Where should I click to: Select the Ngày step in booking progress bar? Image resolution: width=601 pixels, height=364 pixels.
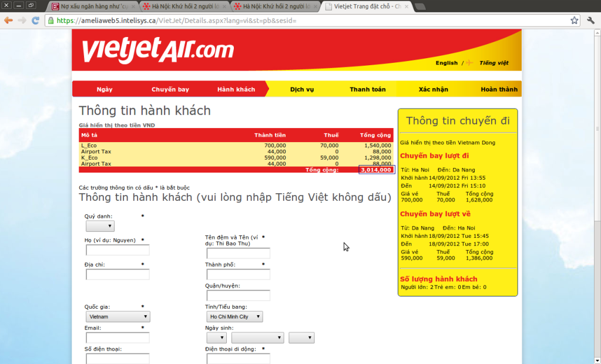click(x=105, y=89)
